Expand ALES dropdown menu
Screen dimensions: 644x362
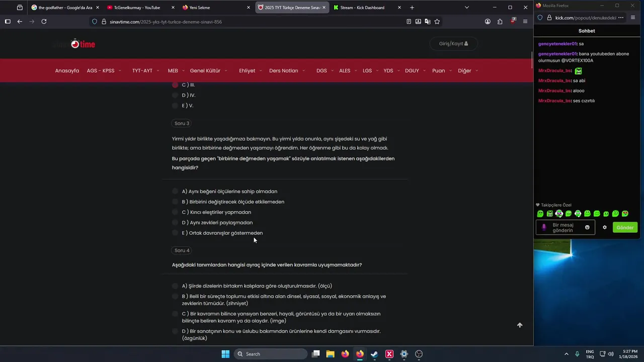coord(348,71)
